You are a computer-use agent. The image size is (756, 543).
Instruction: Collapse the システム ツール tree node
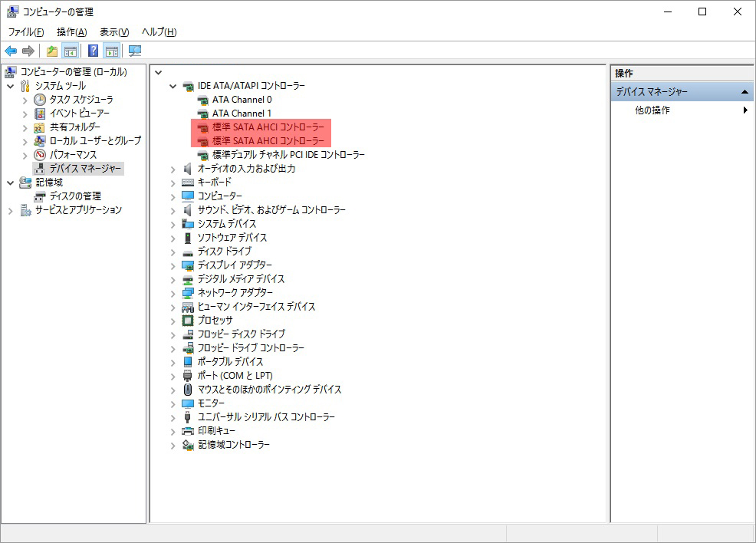(x=11, y=87)
